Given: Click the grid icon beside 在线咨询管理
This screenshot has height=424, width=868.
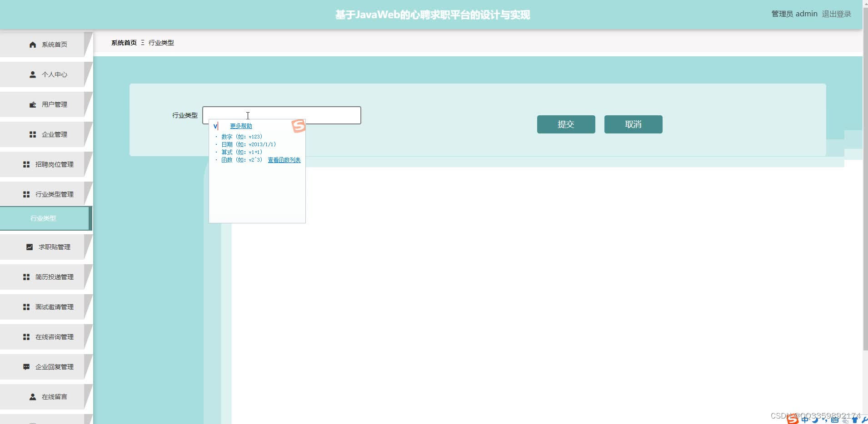Looking at the screenshot, I should (x=26, y=337).
